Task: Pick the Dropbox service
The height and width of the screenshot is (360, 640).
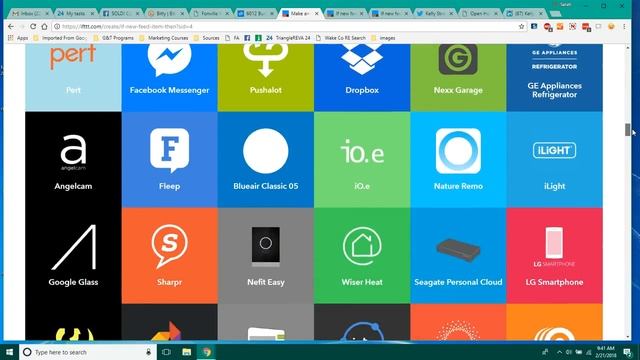Action: pyautogui.click(x=362, y=78)
